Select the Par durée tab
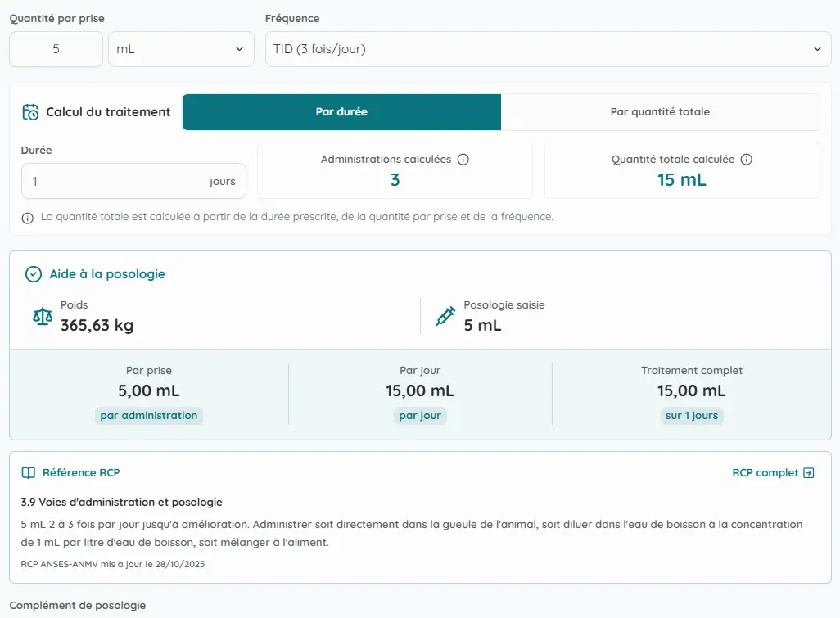 pos(341,112)
